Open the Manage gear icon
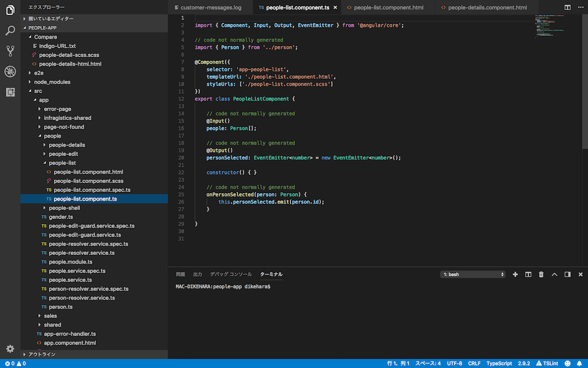588x368 pixels. tap(10, 349)
